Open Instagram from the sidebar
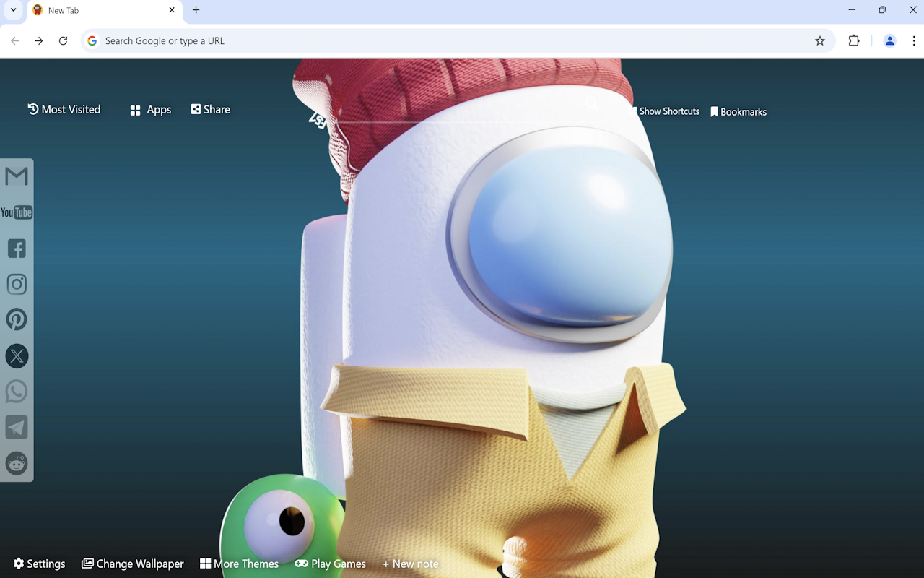Screen dimensions: 924x578 click(17, 284)
